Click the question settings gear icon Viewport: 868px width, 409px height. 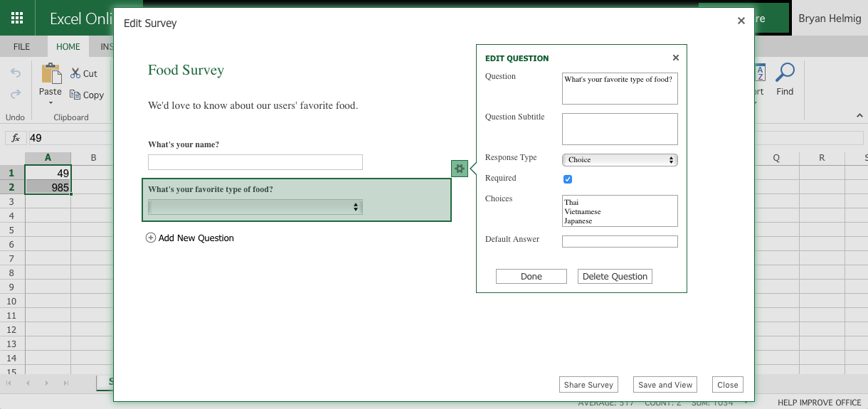[x=460, y=169]
